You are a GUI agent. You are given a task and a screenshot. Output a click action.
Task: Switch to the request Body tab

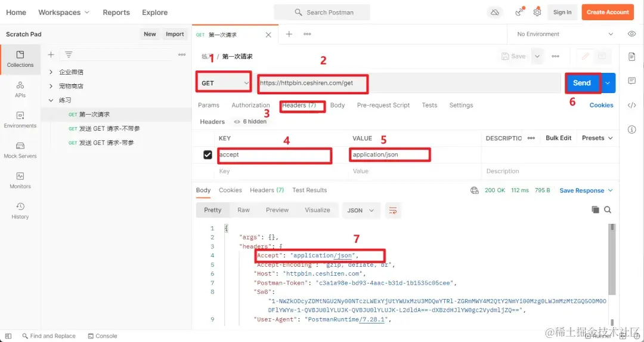tap(337, 105)
